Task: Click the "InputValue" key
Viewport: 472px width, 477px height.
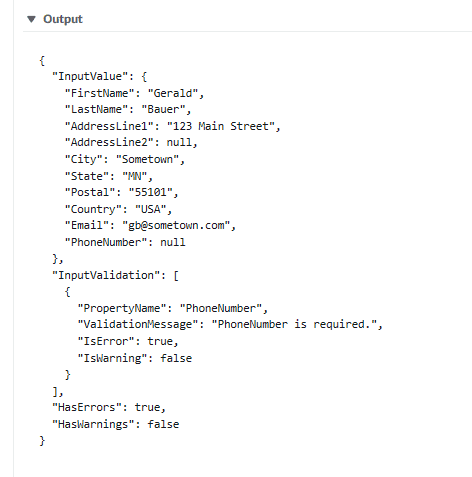Action: tap(90, 76)
